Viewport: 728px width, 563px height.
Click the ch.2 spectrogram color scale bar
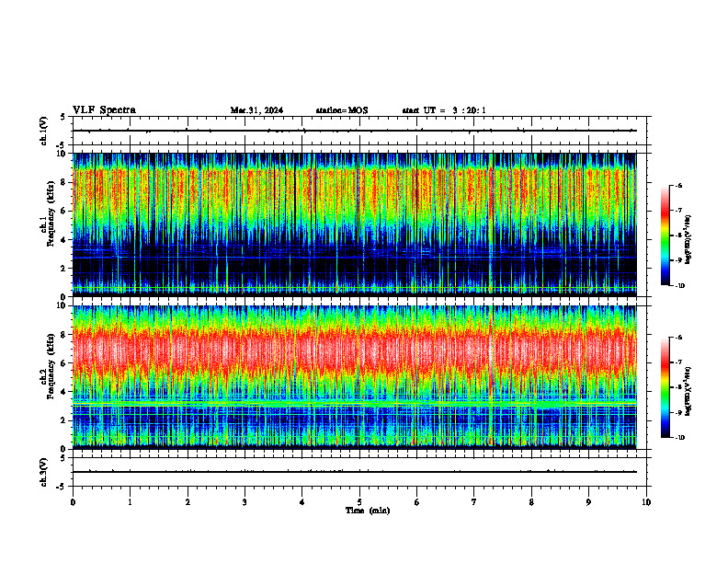665,387
